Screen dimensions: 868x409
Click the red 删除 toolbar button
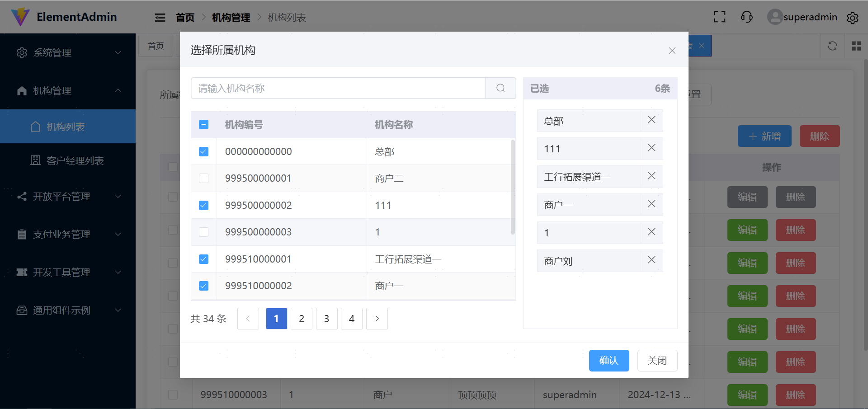click(x=820, y=136)
